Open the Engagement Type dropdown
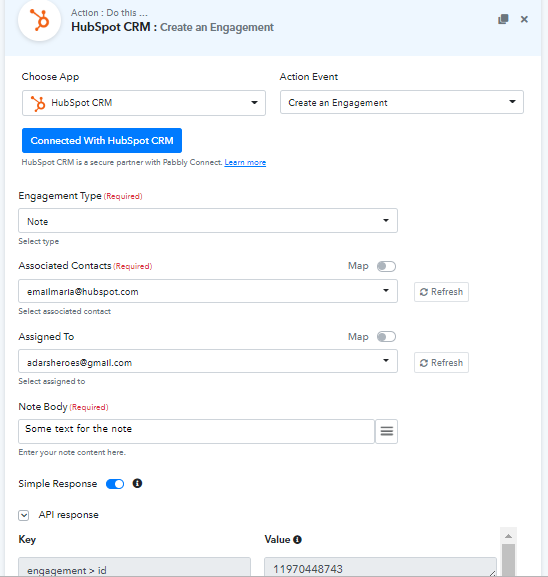 (208, 221)
